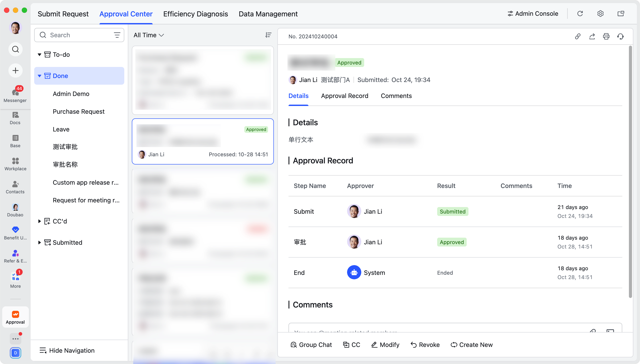Open the Admin Console
Image resolution: width=640 pixels, height=364 pixels.
click(533, 14)
